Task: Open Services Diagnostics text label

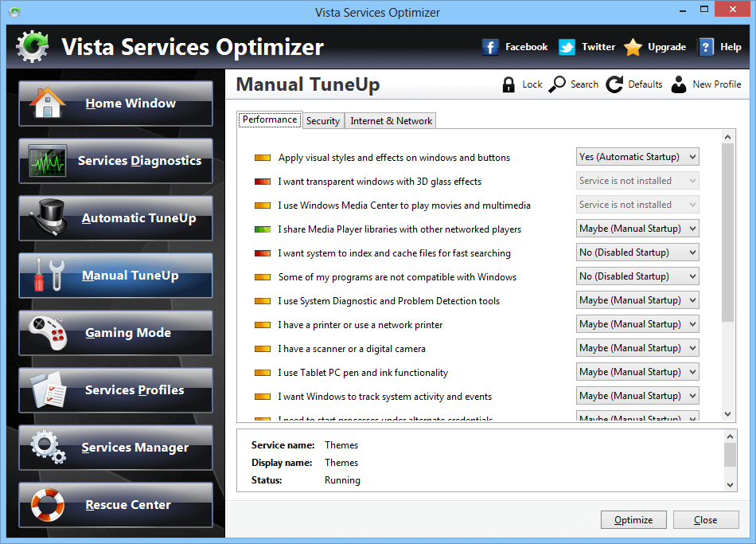Action: pos(140,161)
